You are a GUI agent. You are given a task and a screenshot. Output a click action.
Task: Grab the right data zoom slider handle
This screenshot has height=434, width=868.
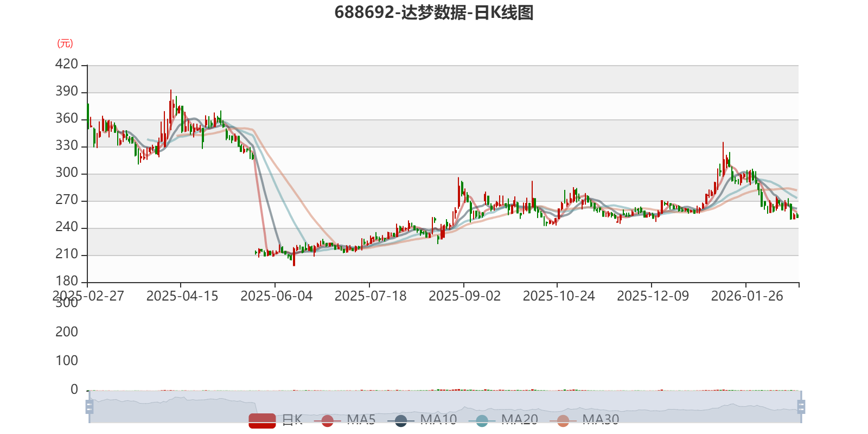801,406
